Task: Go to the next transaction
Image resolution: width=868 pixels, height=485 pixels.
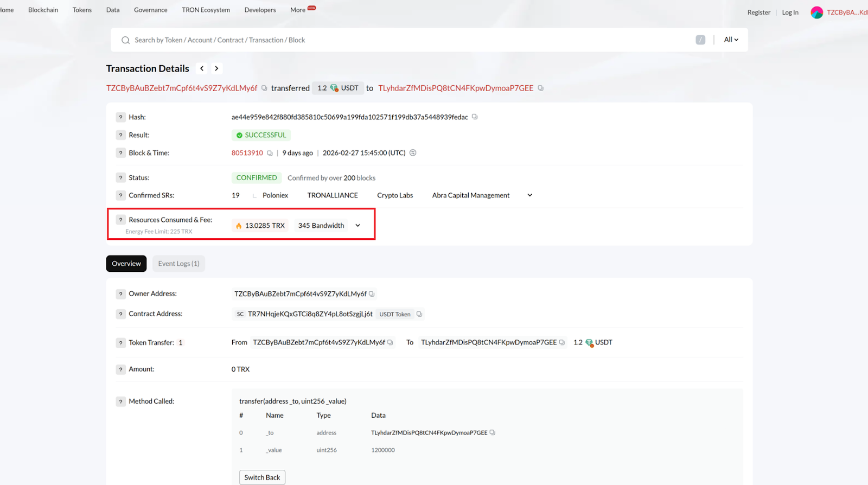Action: 216,68
